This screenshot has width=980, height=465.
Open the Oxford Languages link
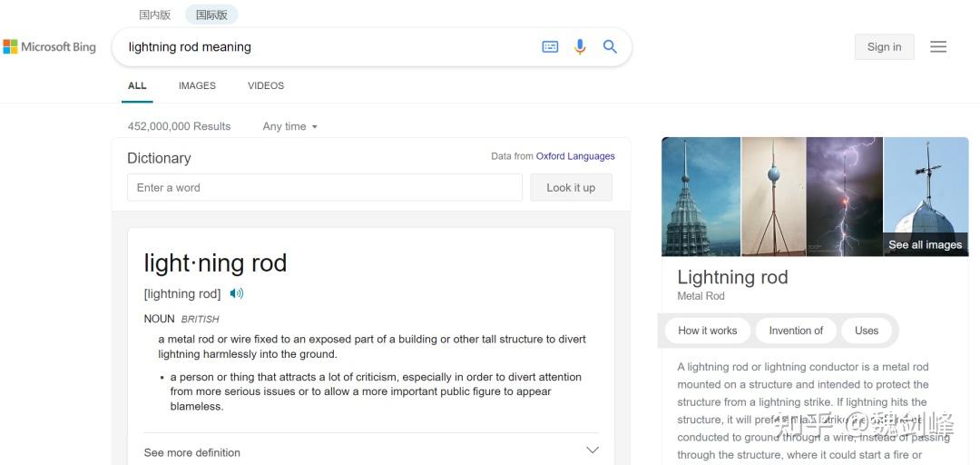[575, 156]
